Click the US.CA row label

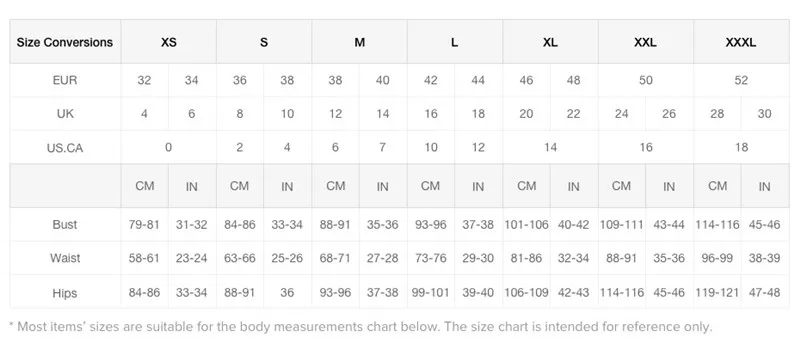[x=65, y=148]
